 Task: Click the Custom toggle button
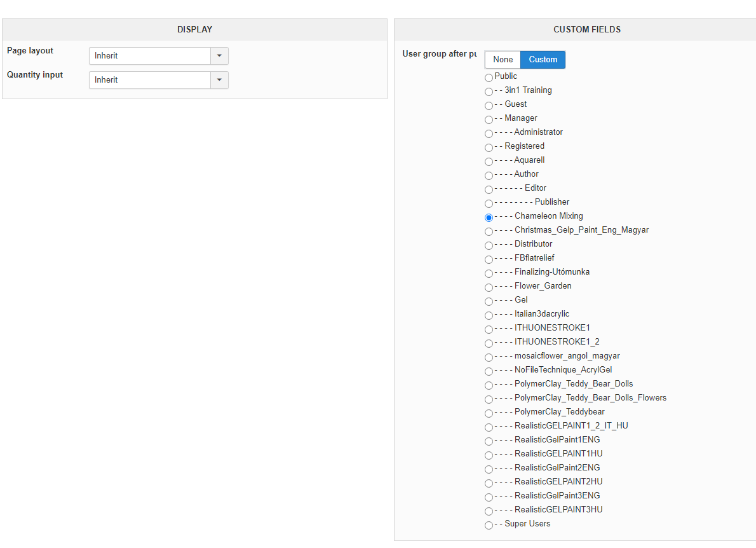pyautogui.click(x=543, y=60)
